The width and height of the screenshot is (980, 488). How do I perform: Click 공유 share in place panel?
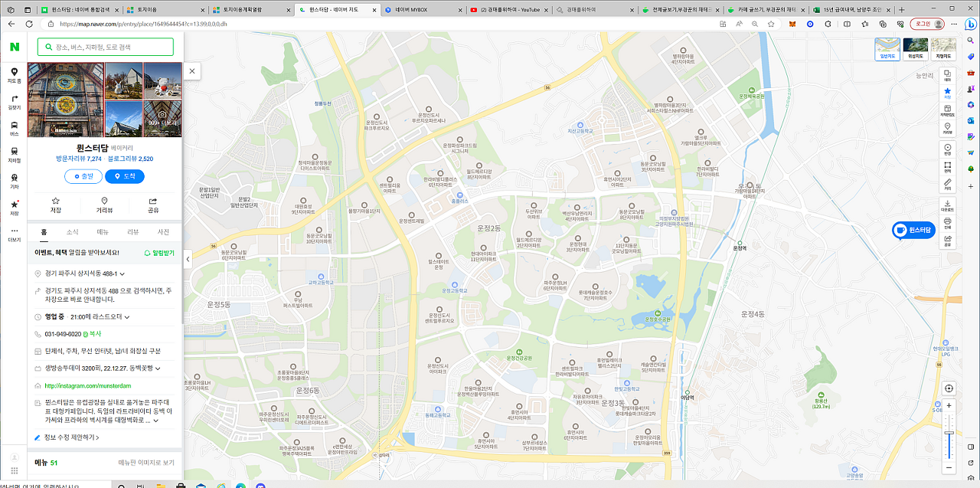[x=153, y=205]
